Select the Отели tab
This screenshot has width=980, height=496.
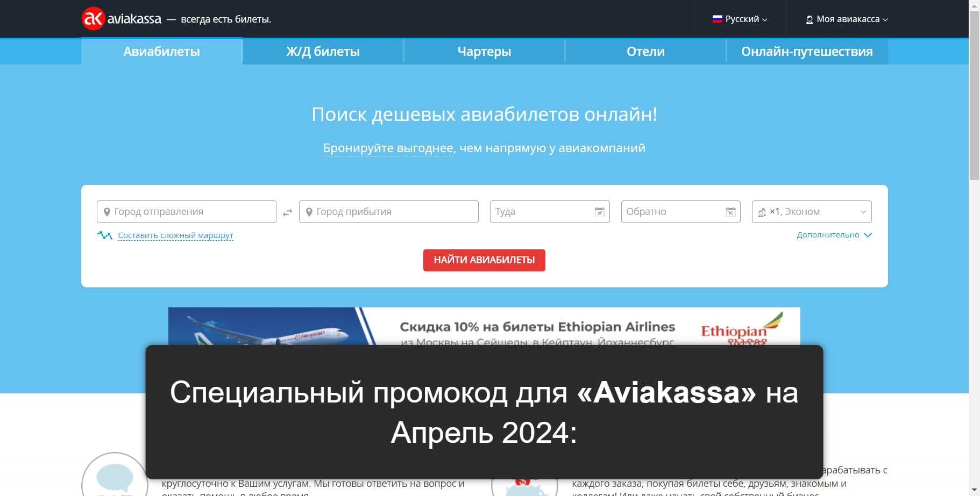tap(645, 52)
